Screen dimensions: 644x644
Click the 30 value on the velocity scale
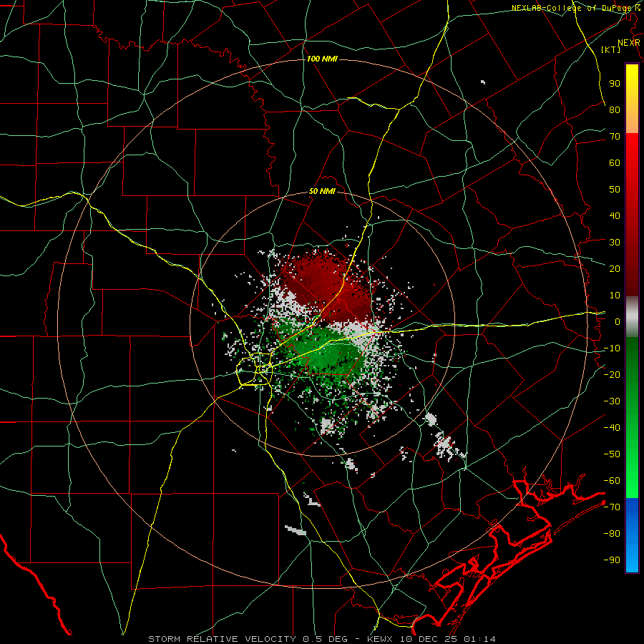tap(615, 243)
